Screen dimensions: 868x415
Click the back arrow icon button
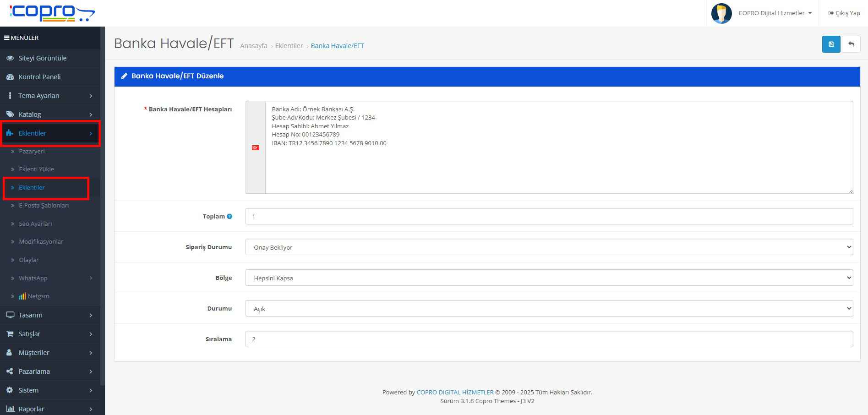coord(851,44)
